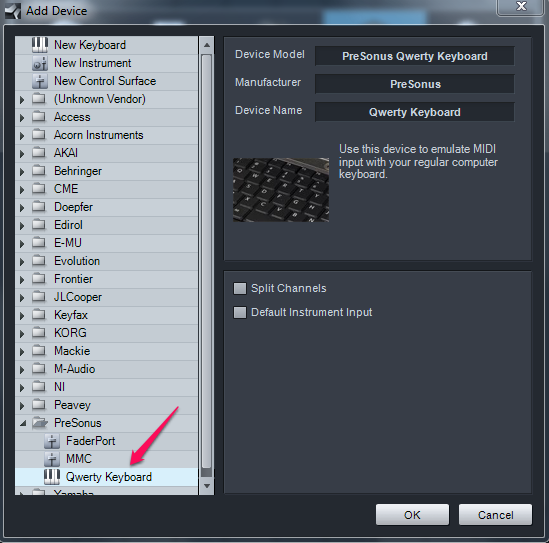The height and width of the screenshot is (543, 549).
Task: Select the JLCooper vendor row
Action: 106,297
